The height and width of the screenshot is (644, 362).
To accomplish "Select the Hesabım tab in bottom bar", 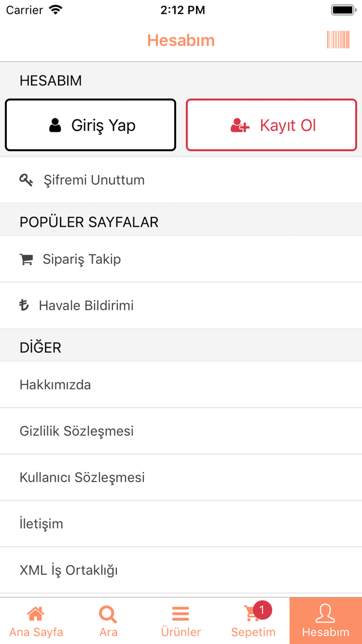I will (326, 621).
